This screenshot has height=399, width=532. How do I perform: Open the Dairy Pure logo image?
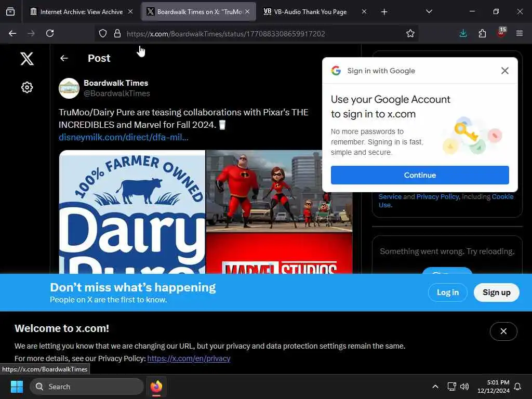132,212
